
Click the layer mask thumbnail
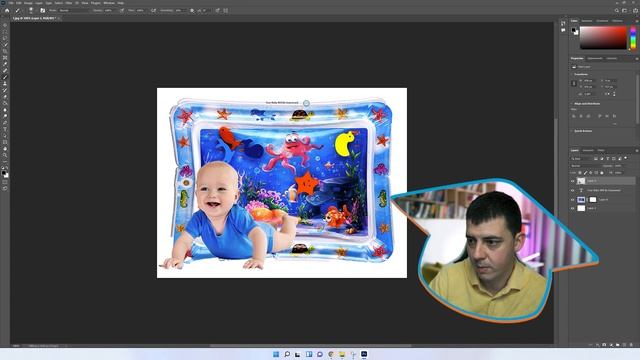point(593,200)
